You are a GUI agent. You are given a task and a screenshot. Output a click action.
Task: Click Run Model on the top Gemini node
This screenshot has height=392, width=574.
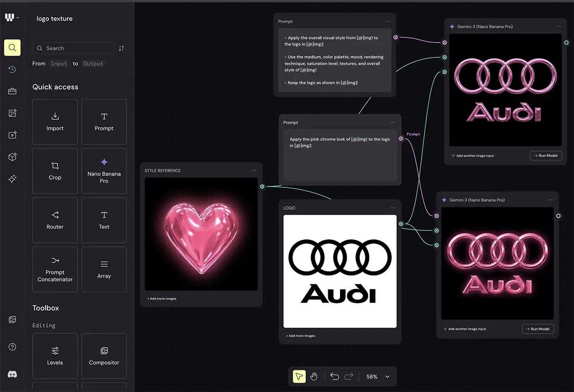(x=546, y=155)
